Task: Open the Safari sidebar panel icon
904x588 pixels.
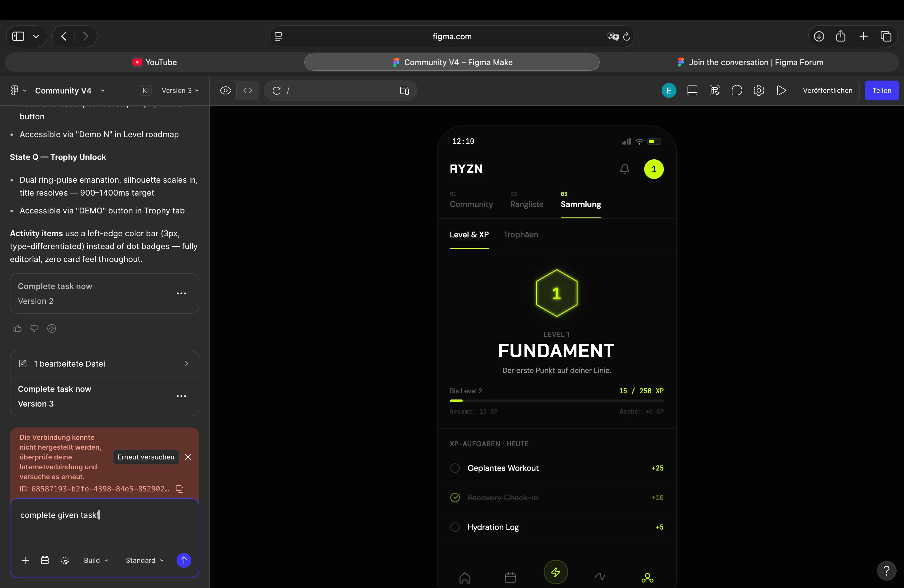Action: pyautogui.click(x=18, y=37)
